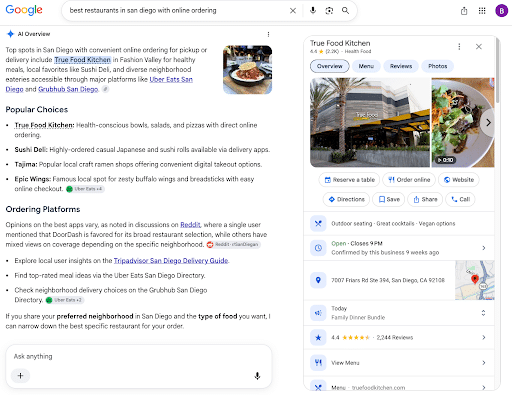The image size is (512, 395).
Task: Click inside the Google search box text
Action: point(143,11)
